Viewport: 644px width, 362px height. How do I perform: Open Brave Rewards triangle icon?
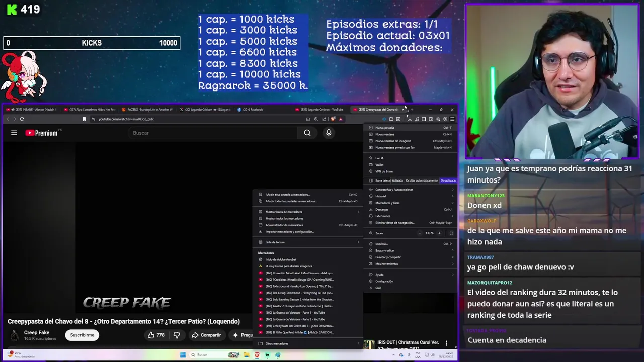[341, 119]
